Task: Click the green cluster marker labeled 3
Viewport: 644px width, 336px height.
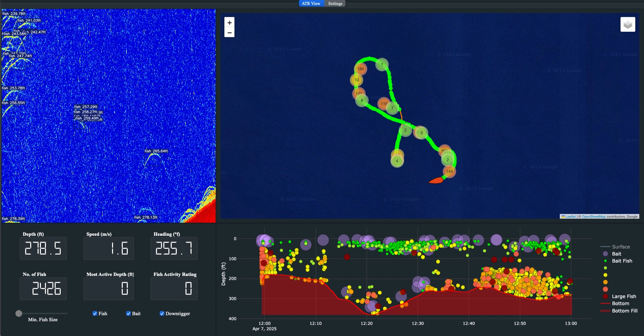Action: (422, 133)
